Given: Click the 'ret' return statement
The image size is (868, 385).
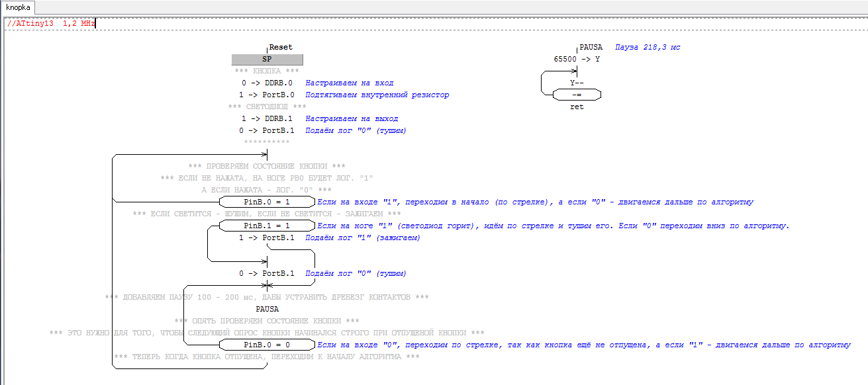Looking at the screenshot, I should pos(577,107).
